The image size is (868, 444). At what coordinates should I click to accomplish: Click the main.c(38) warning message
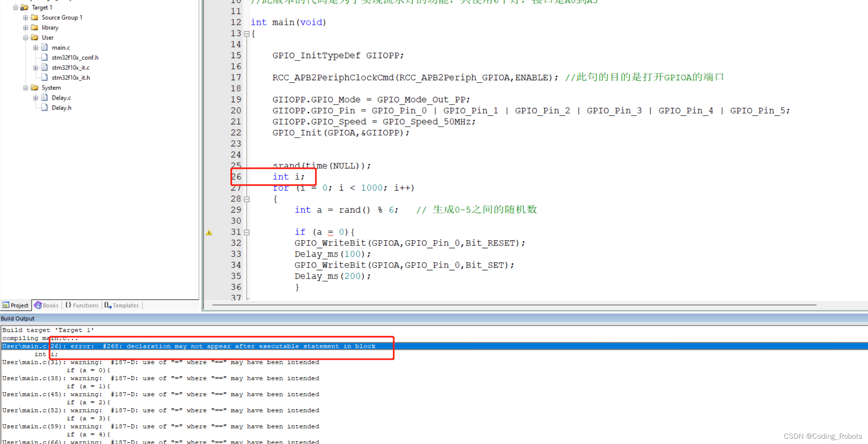(x=160, y=378)
